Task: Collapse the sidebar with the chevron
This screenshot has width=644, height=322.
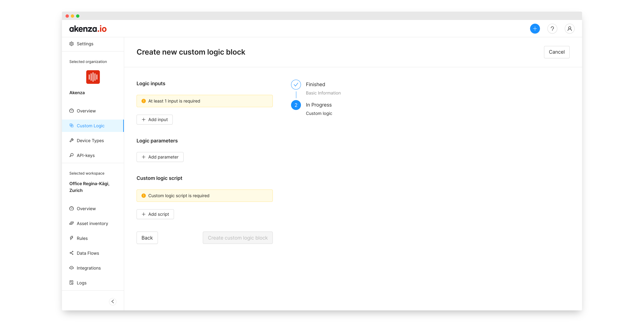Action: [x=113, y=302]
